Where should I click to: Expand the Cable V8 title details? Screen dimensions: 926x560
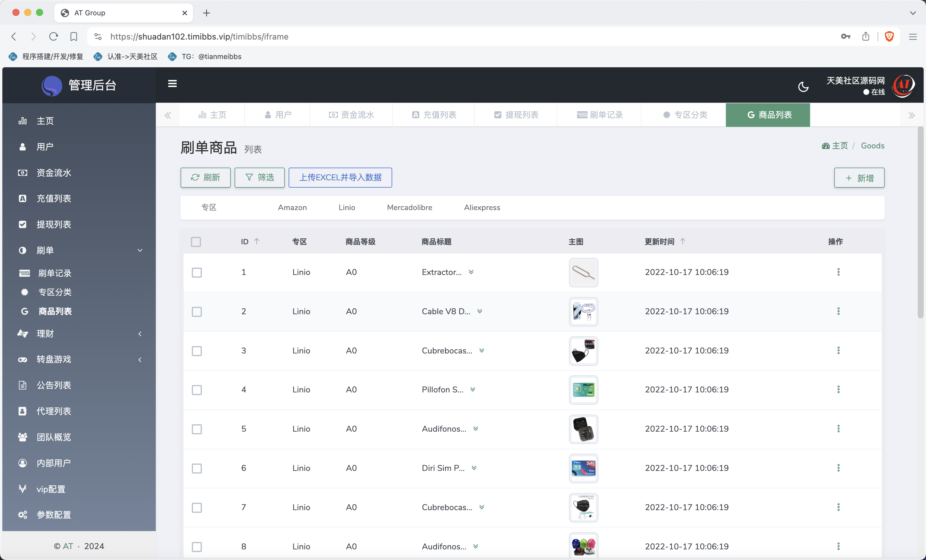pyautogui.click(x=480, y=311)
